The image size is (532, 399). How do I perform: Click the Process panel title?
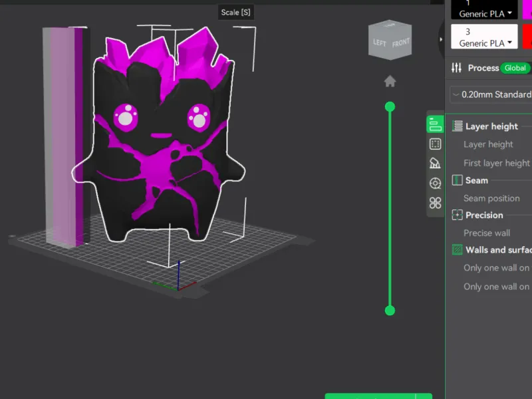(x=483, y=68)
